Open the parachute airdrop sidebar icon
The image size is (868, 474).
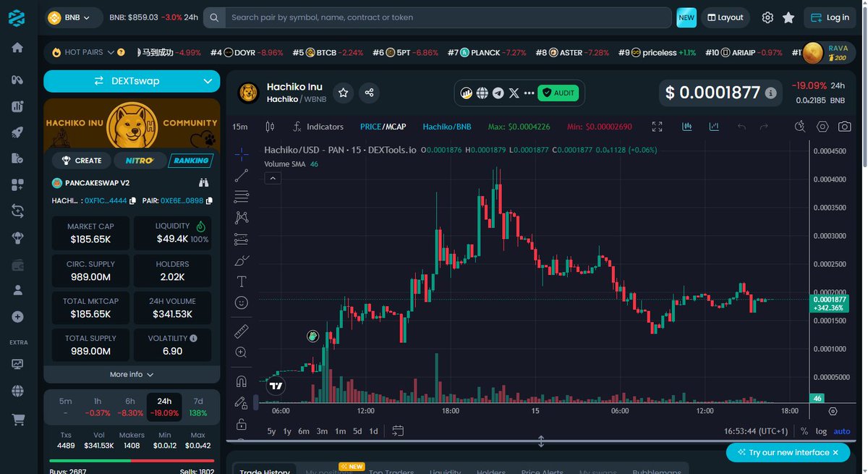tap(17, 237)
